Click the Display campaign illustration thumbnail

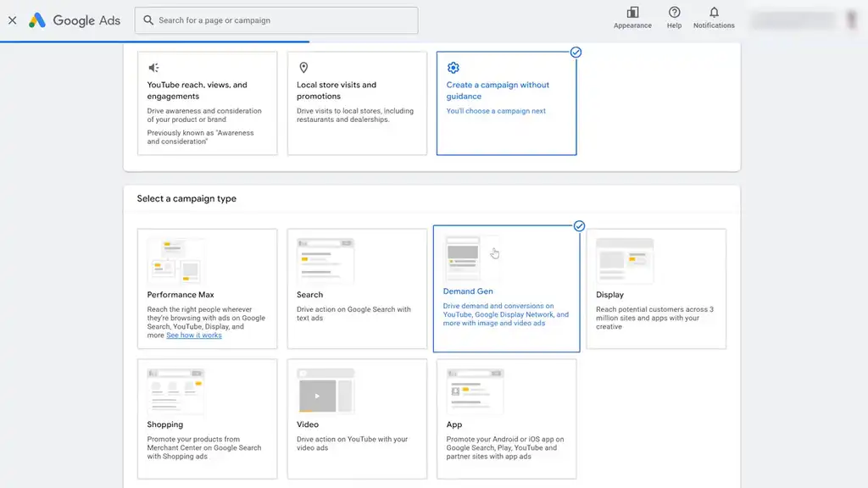(625, 261)
